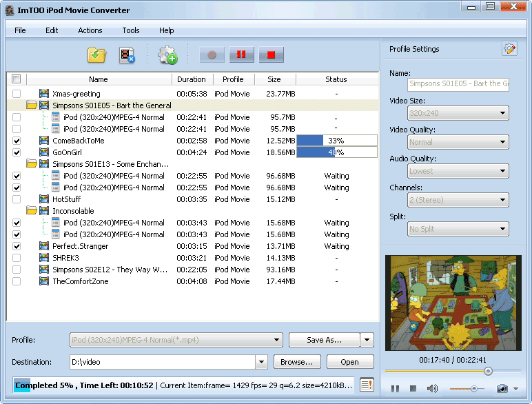Click the film icon of Simpsons S02E12
Viewport: 532px width, 404px height.
pos(44,270)
